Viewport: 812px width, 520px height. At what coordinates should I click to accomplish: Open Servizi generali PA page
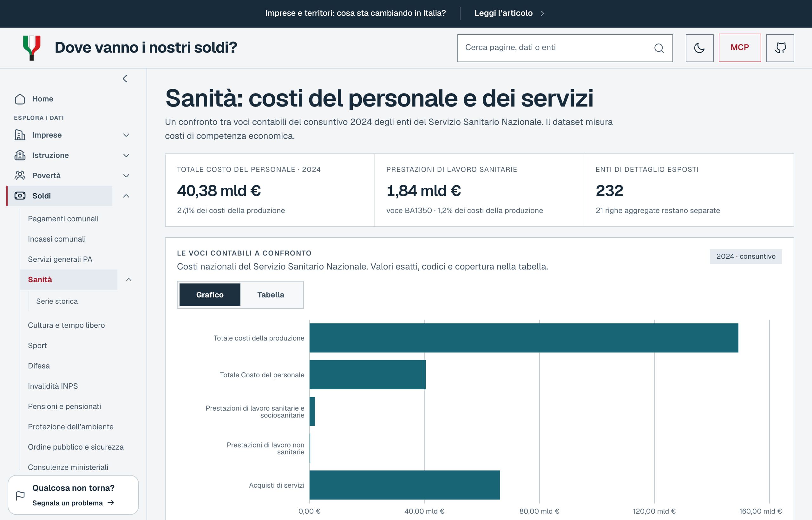[x=60, y=259]
